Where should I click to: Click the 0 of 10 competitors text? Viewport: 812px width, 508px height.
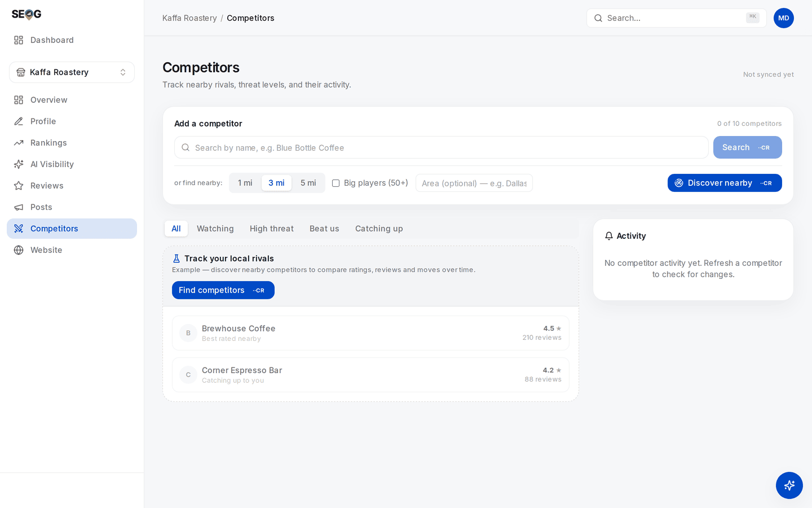point(749,124)
